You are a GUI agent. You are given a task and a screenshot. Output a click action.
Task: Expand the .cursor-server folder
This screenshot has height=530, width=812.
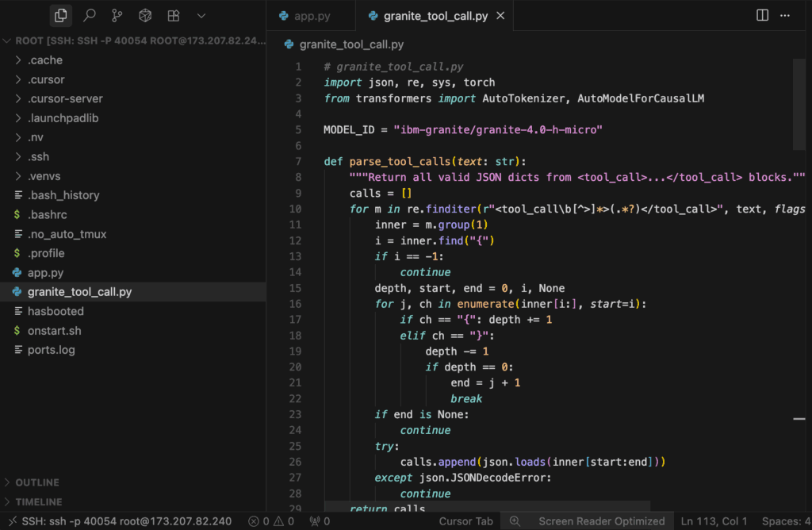(x=65, y=98)
